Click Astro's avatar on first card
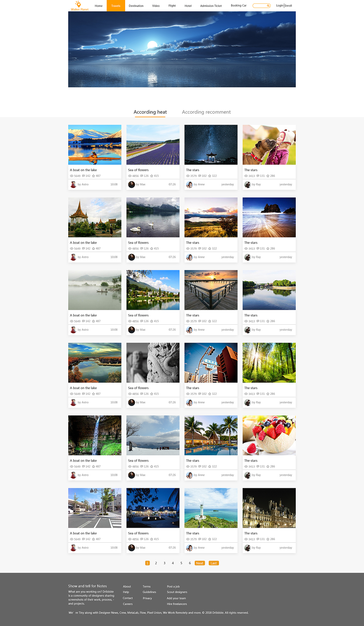The height and width of the screenshot is (626, 364). (x=73, y=184)
